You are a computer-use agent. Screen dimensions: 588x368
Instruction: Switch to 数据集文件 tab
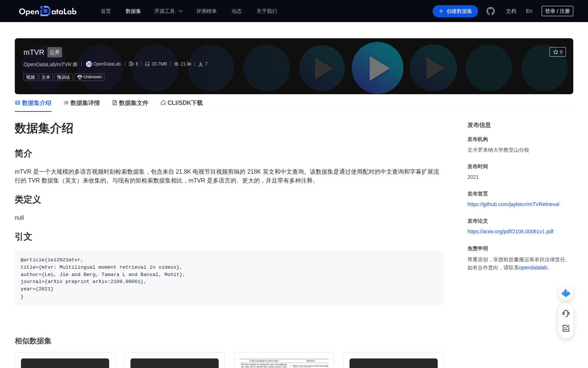click(x=130, y=103)
